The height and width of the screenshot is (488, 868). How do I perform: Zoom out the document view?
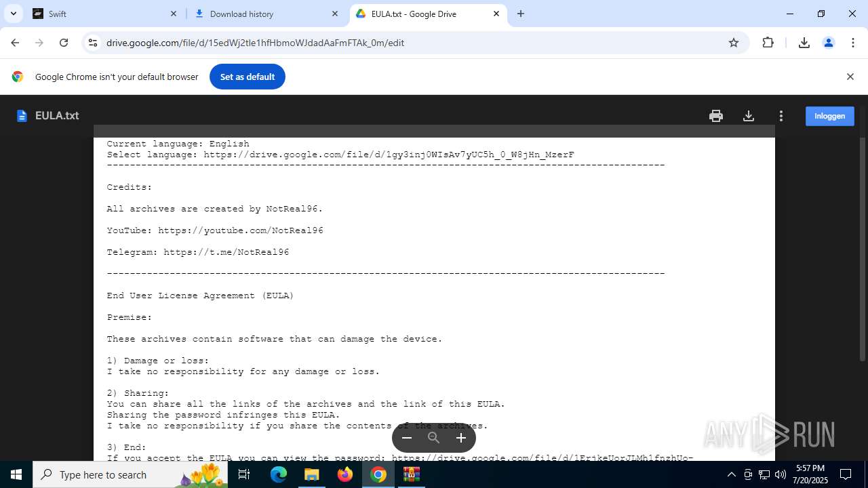point(407,438)
